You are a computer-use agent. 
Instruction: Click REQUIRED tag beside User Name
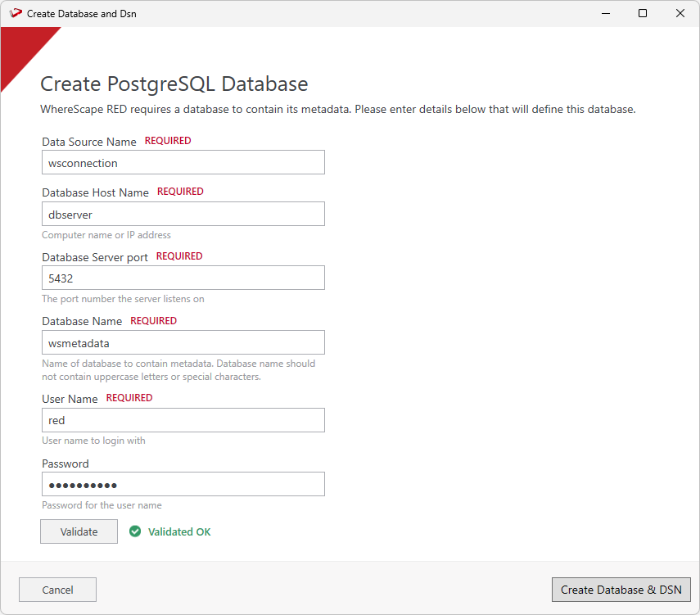point(129,397)
